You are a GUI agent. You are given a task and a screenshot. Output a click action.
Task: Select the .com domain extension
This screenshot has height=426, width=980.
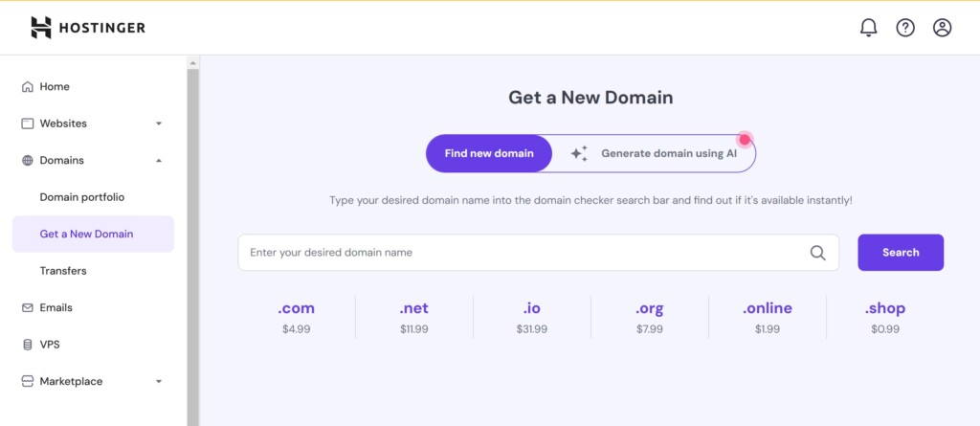click(x=297, y=318)
